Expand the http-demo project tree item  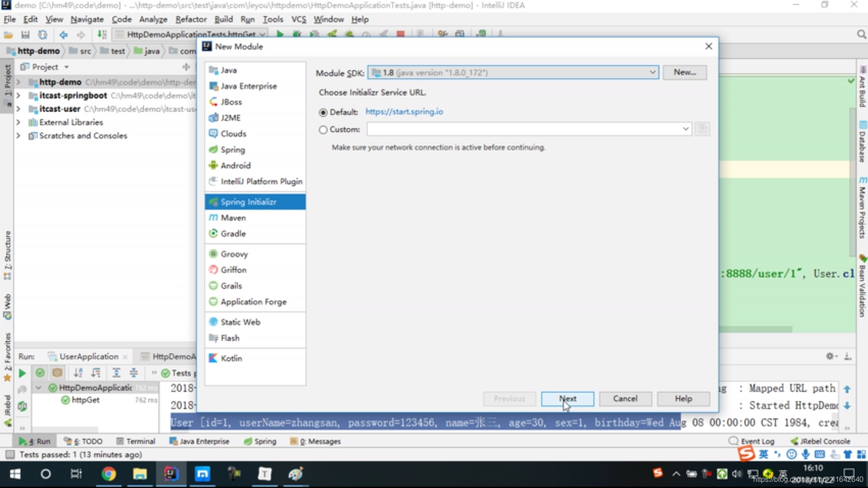pyautogui.click(x=18, y=82)
